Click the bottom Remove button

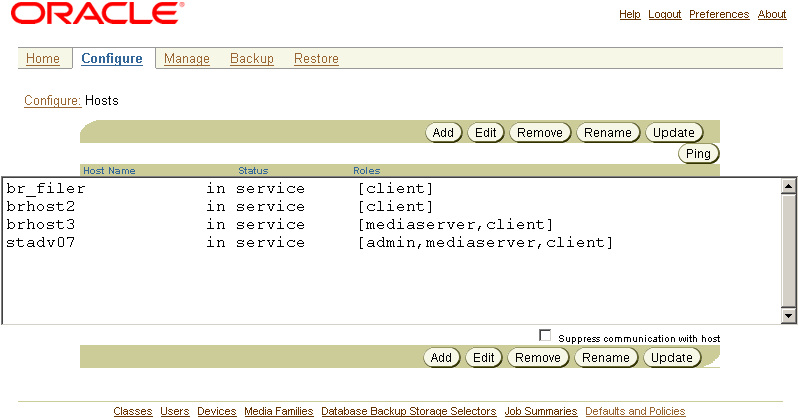pyautogui.click(x=538, y=358)
